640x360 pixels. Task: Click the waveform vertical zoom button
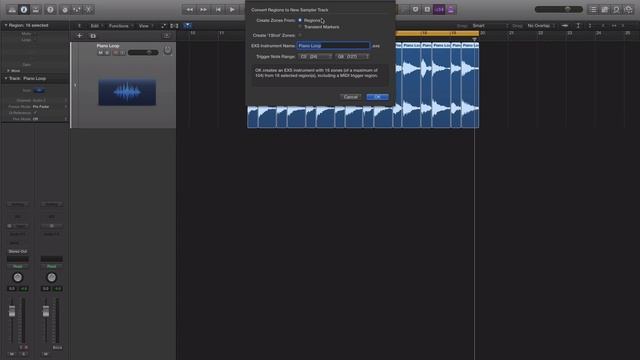(565, 26)
